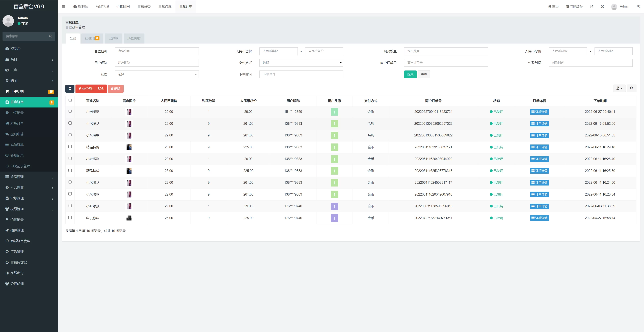Open the 盲盒管理 top navigation tab
Screen dimensions: 644x332
[x=165, y=7]
